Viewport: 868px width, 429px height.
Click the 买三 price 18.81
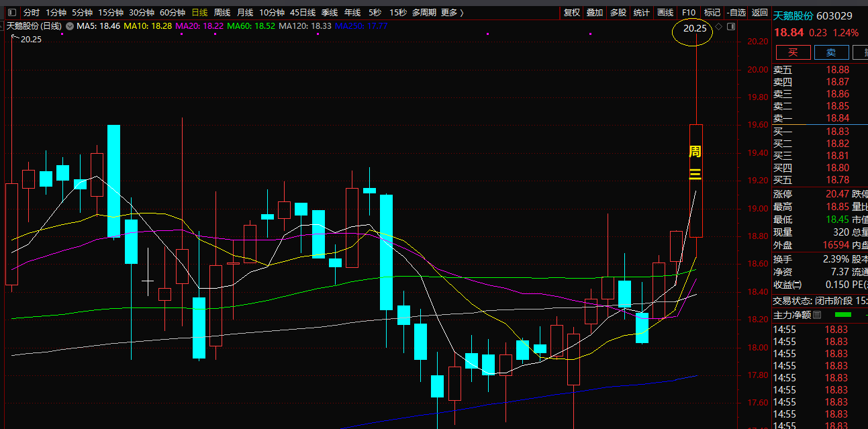pyautogui.click(x=837, y=156)
